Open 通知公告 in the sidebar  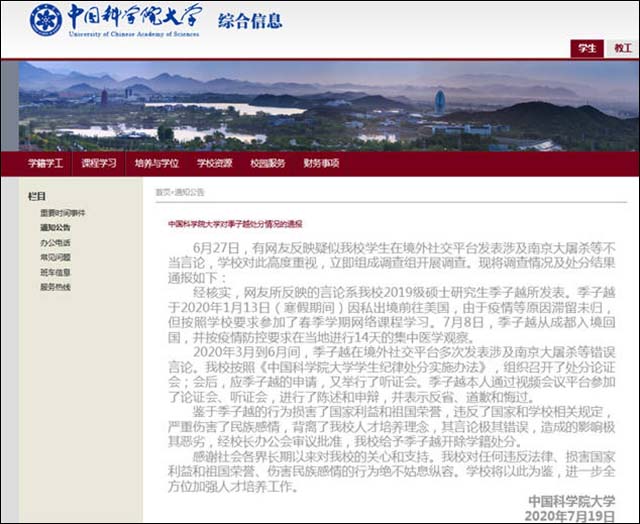click(x=55, y=228)
